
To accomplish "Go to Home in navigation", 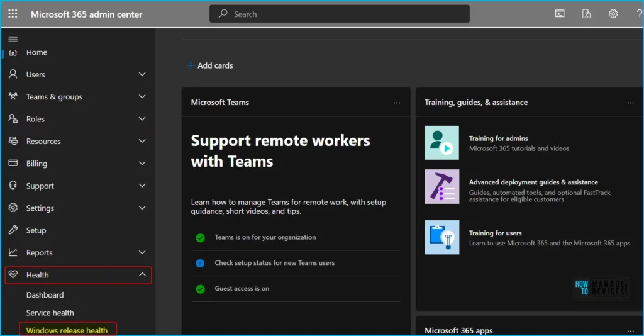I will 36,53.
